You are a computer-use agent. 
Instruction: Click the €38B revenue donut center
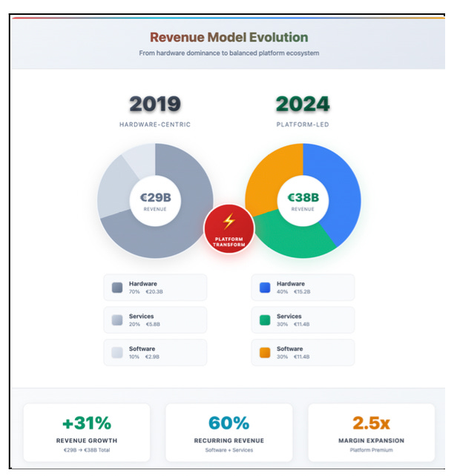click(x=303, y=201)
